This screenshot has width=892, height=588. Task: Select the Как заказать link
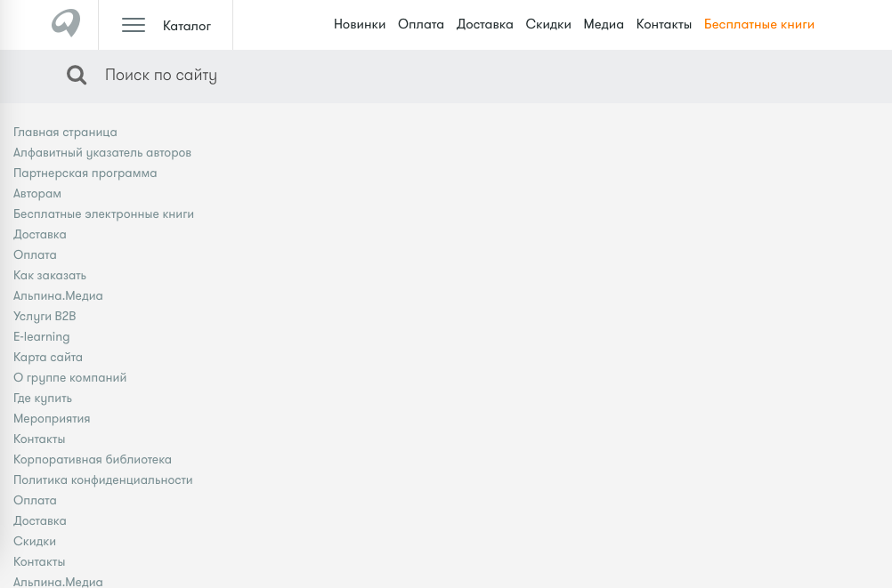(50, 275)
